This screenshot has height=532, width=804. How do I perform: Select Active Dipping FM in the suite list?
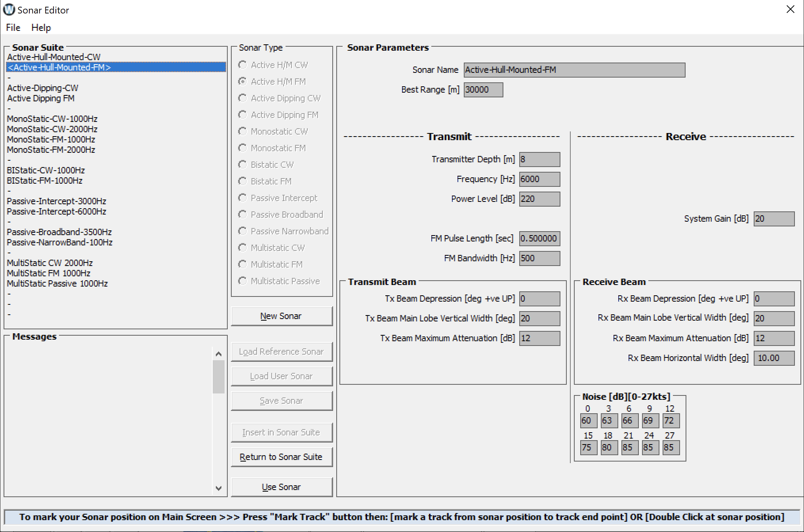[116, 98]
